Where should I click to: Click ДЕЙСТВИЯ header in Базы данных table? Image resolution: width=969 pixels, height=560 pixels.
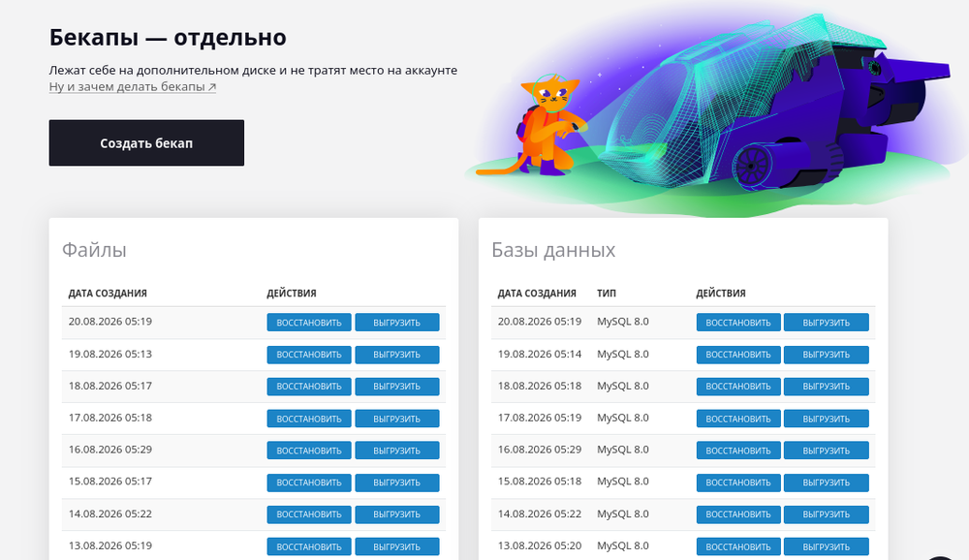(721, 293)
